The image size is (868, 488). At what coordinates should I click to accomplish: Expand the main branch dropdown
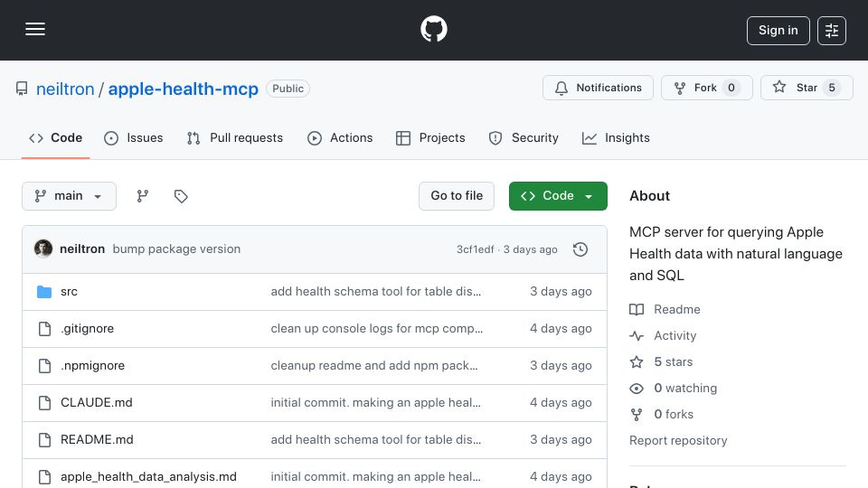[70, 196]
